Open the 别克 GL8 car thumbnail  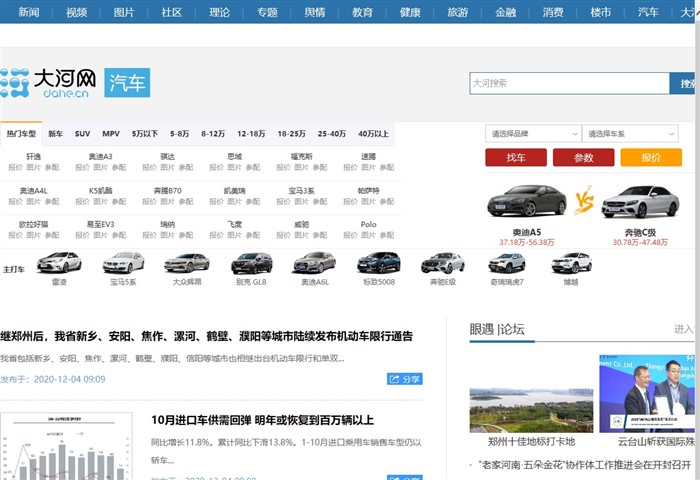(x=251, y=263)
